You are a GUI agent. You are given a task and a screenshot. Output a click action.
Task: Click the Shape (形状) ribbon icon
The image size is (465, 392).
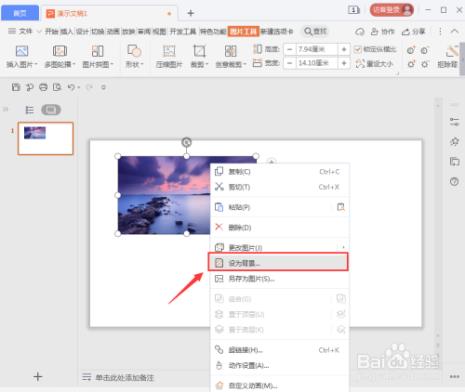[134, 51]
